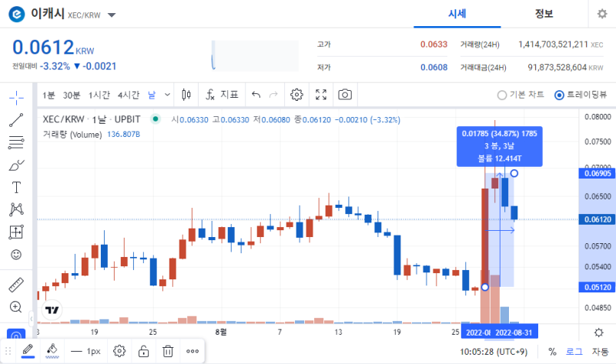Switch to the 정보 tab

point(544,14)
